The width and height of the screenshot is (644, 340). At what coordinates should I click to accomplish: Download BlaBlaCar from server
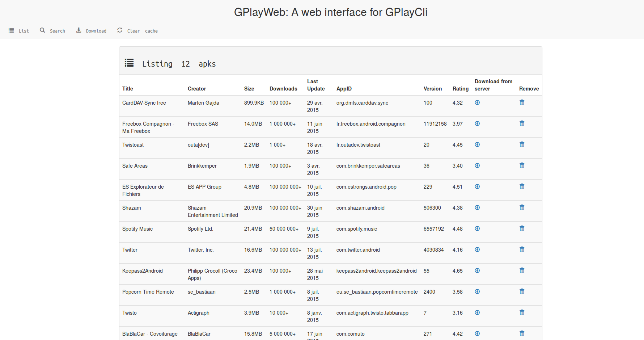tap(477, 333)
